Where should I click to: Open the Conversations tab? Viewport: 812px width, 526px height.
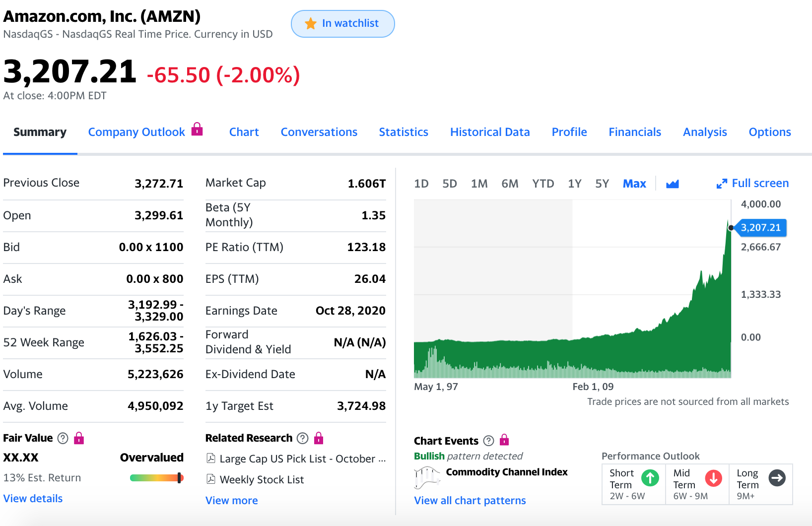coord(319,132)
